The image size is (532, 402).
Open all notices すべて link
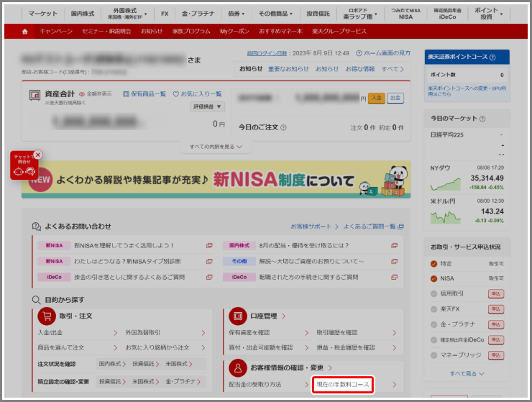[393, 69]
